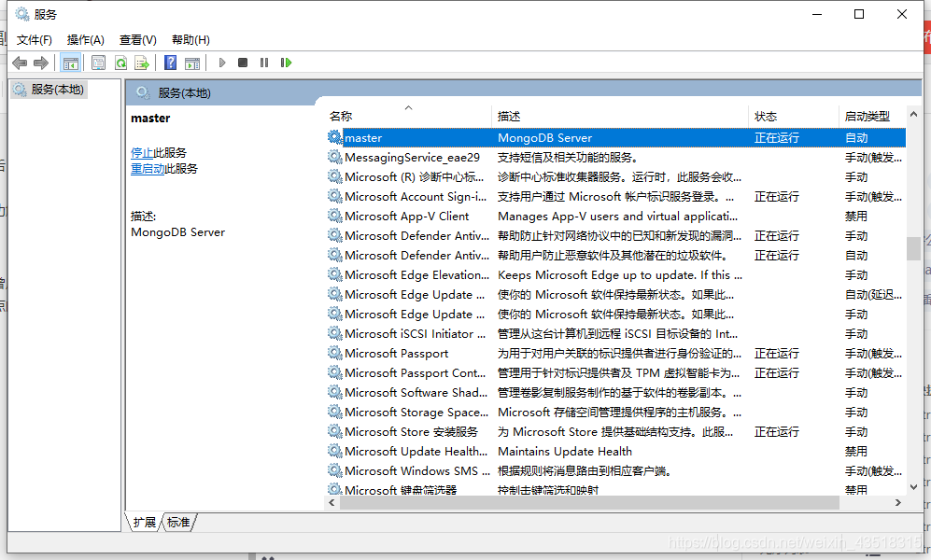Select the Microsoft iSCSI Initiator row
Image resolution: width=931 pixels, height=560 pixels.
pos(616,333)
